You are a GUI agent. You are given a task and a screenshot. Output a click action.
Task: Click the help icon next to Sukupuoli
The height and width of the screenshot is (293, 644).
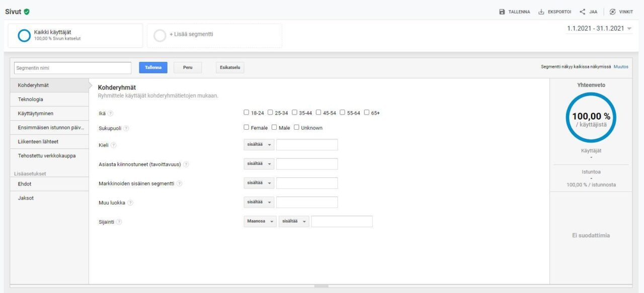[126, 128]
